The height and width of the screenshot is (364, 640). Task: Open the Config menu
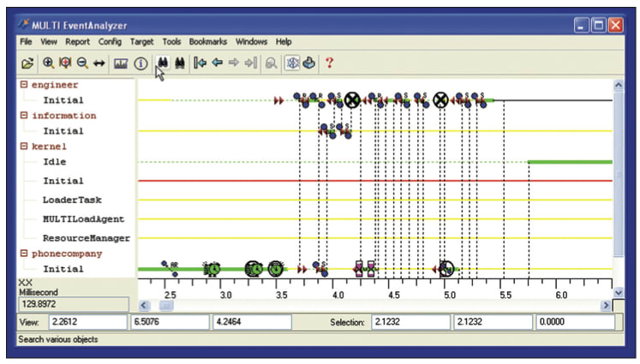coord(110,42)
